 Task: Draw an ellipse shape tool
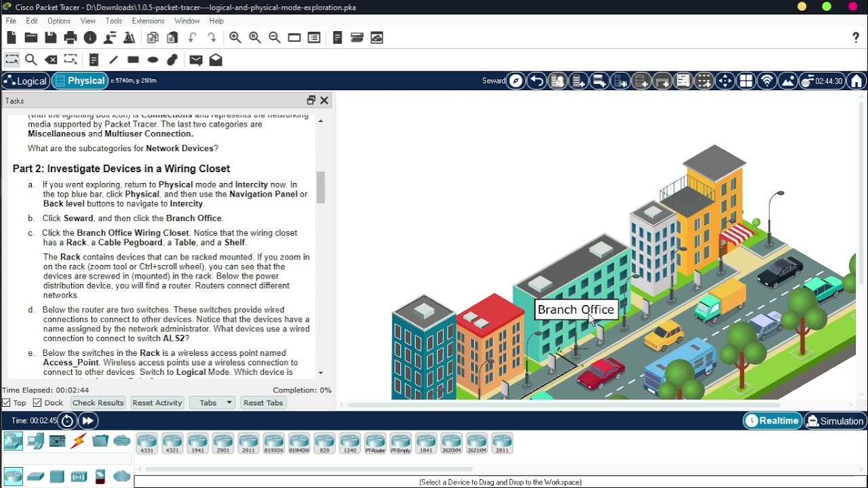pyautogui.click(x=153, y=60)
